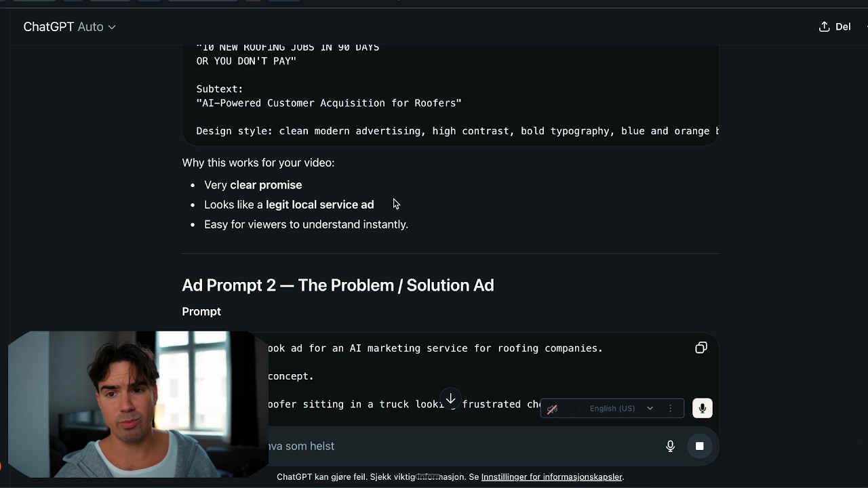Share the chat via the Del button
The height and width of the screenshot is (488, 868).
[835, 26]
